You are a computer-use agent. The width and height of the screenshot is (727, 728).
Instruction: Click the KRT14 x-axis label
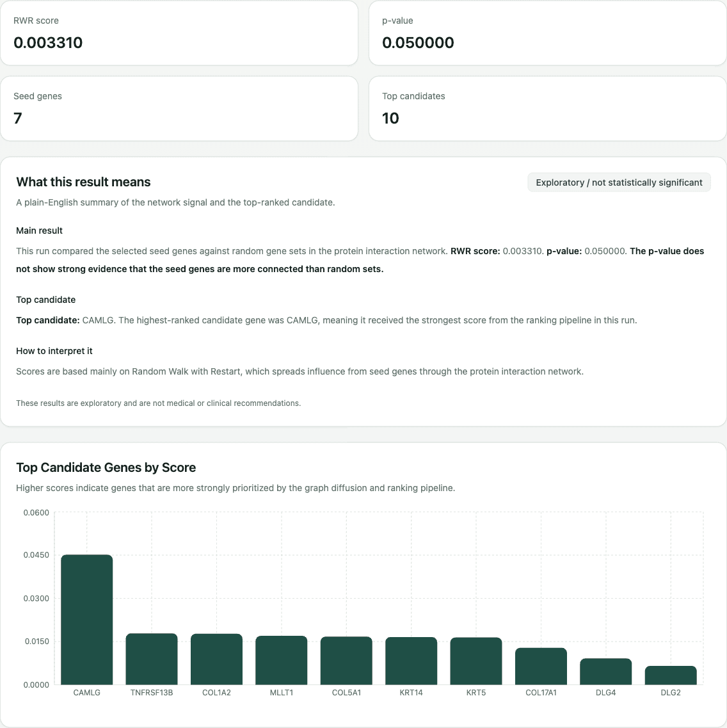click(411, 693)
